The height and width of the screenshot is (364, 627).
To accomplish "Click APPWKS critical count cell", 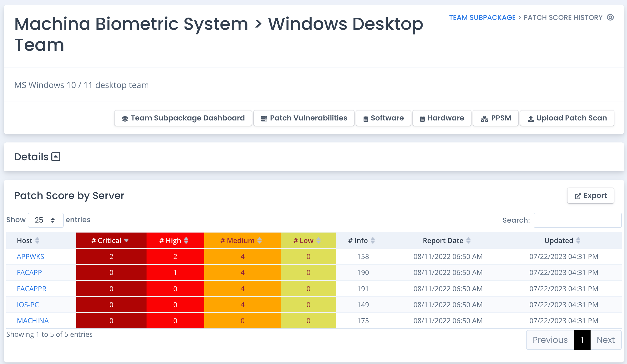I will pos(111,256).
